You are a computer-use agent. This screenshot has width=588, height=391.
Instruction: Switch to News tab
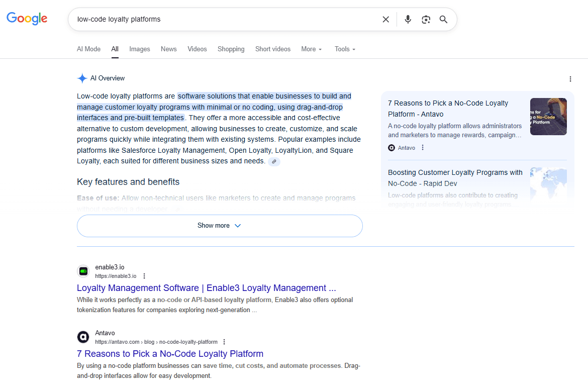[x=169, y=49]
